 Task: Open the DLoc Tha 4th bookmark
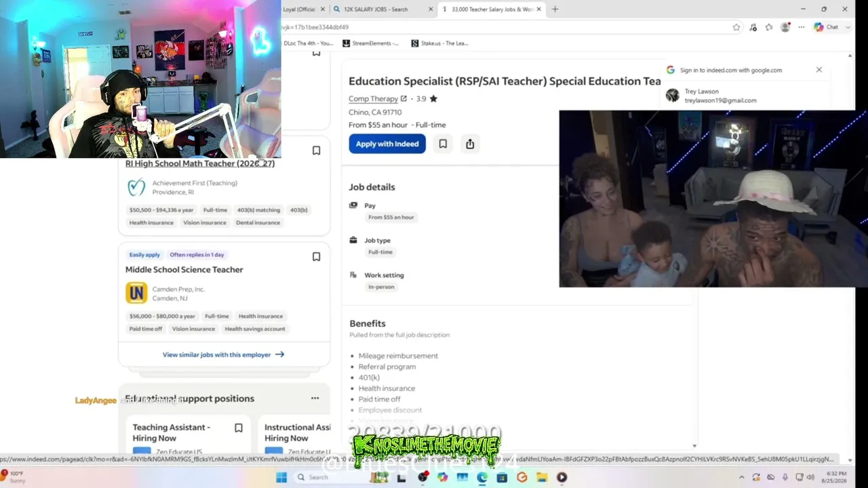pyautogui.click(x=309, y=43)
